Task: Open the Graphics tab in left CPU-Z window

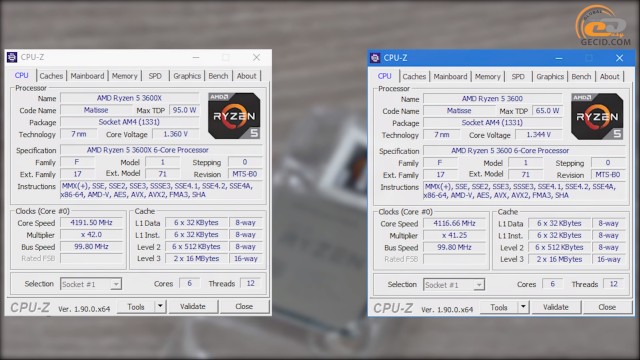Action: 187,76
